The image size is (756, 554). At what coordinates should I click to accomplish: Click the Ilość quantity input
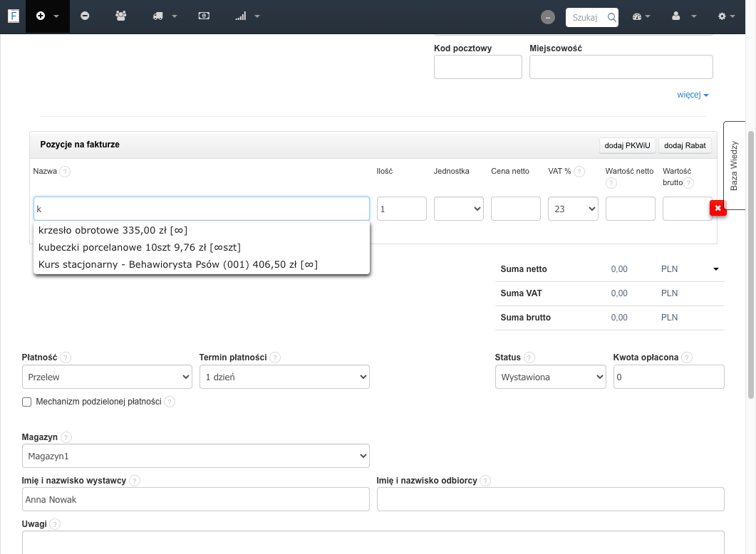tap(402, 209)
